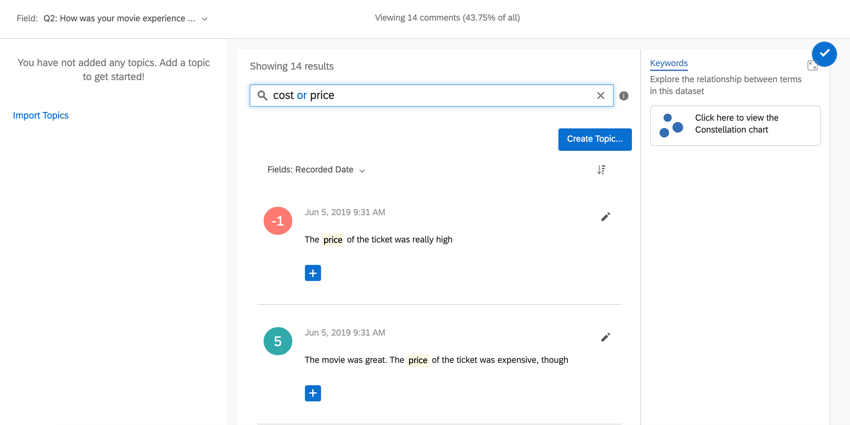Open the Import Topics link
The height and width of the screenshot is (425, 850).
tap(41, 115)
